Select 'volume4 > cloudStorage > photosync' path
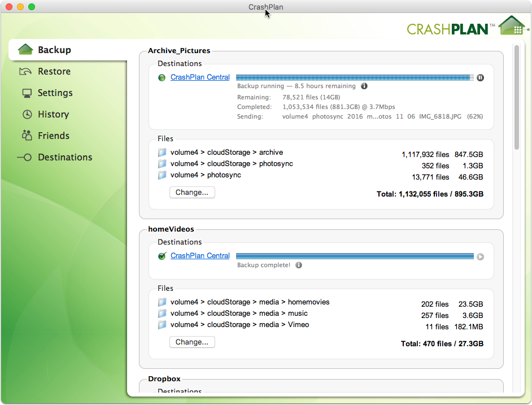The width and height of the screenshot is (532, 405). (232, 164)
